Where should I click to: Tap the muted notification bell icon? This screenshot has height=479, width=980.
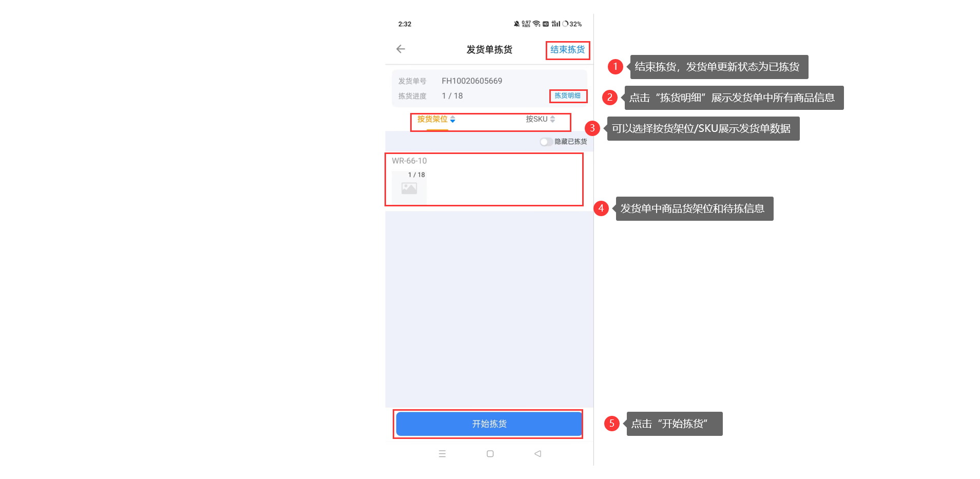click(x=516, y=24)
